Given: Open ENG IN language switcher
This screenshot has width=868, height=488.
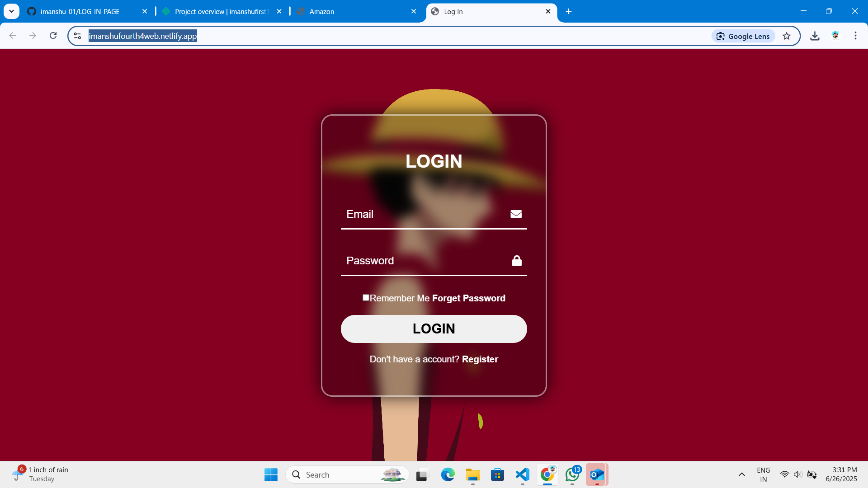Looking at the screenshot, I should 764,475.
